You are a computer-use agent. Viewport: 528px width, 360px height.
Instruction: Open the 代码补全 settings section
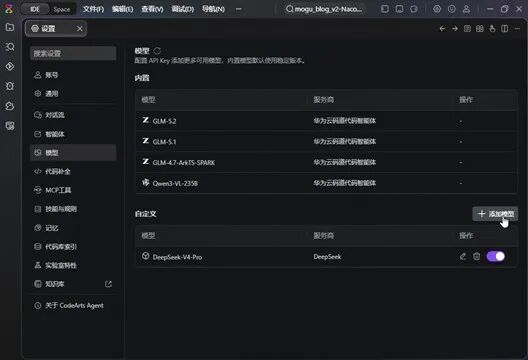[73, 171]
